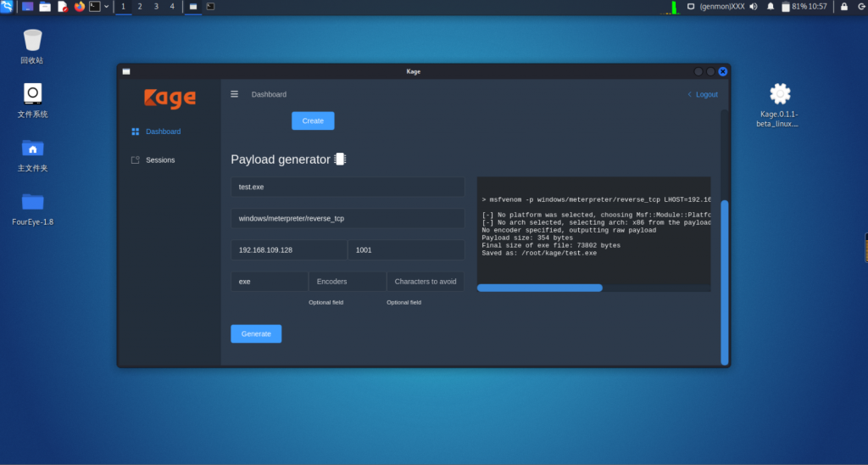868x465 pixels.
Task: Open the volume control icon
Action: click(x=754, y=7)
